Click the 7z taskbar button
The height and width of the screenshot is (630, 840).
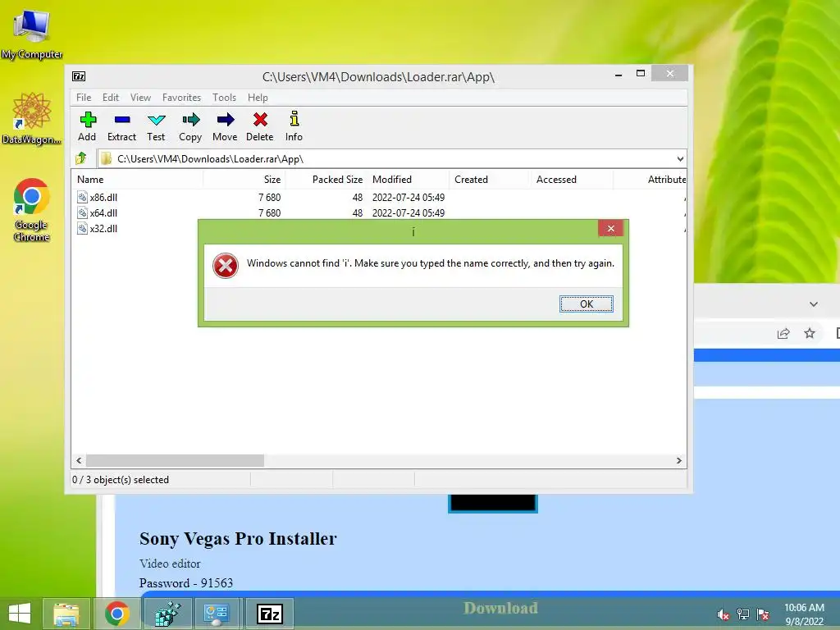click(269, 614)
